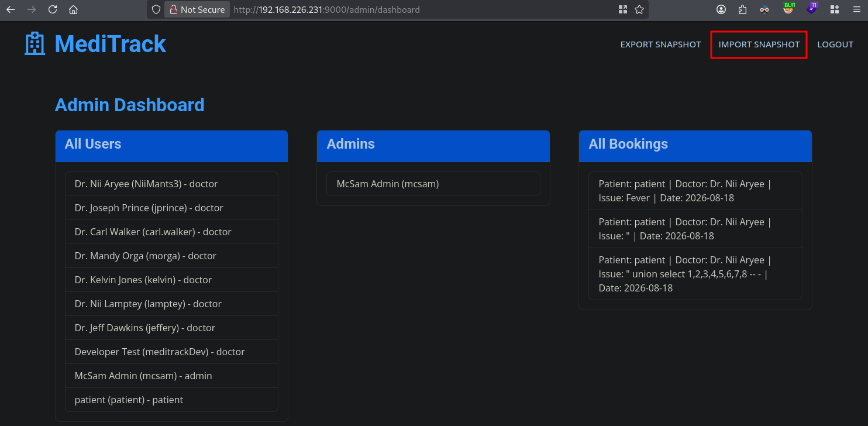Viewport: 868px width, 426px height.
Task: Open Export Snapshot link
Action: tap(660, 44)
